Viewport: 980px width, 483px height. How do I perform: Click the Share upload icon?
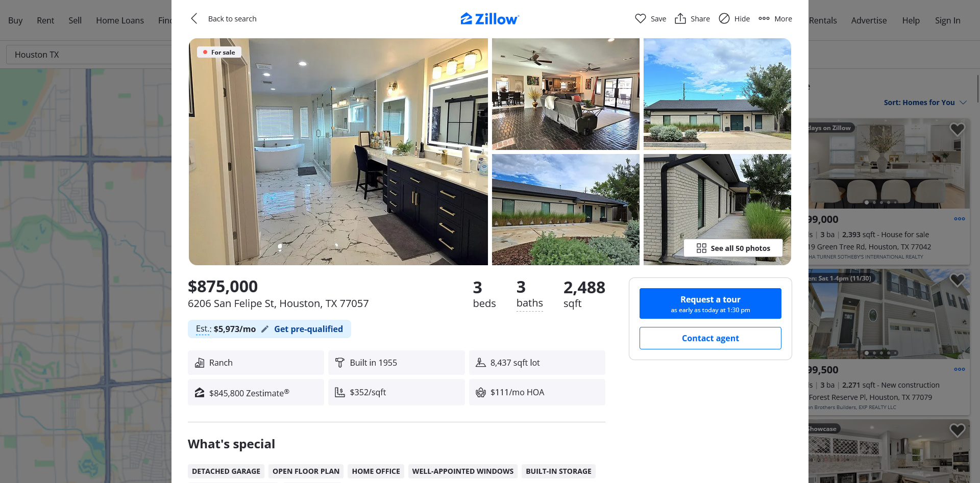[x=680, y=18]
